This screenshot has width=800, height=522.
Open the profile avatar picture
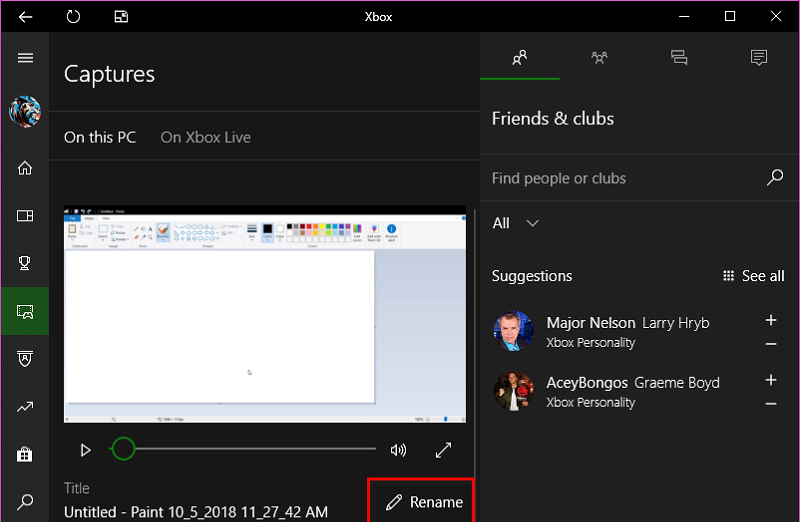point(25,112)
